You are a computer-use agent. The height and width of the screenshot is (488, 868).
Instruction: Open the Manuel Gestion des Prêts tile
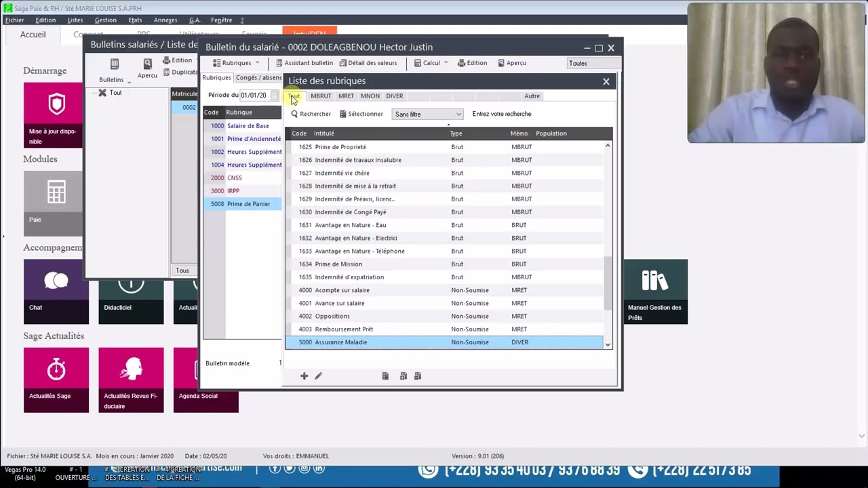coord(655,291)
